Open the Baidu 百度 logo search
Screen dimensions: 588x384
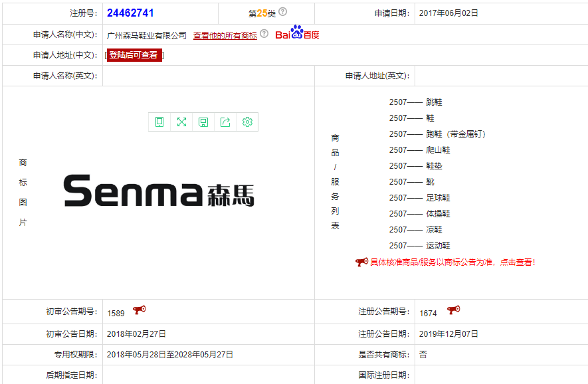point(297,33)
